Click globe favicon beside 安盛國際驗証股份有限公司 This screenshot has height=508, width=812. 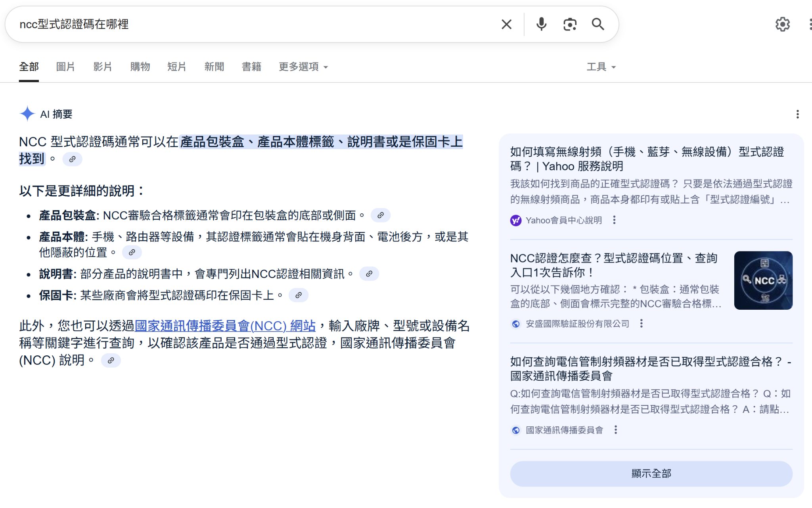(x=516, y=324)
